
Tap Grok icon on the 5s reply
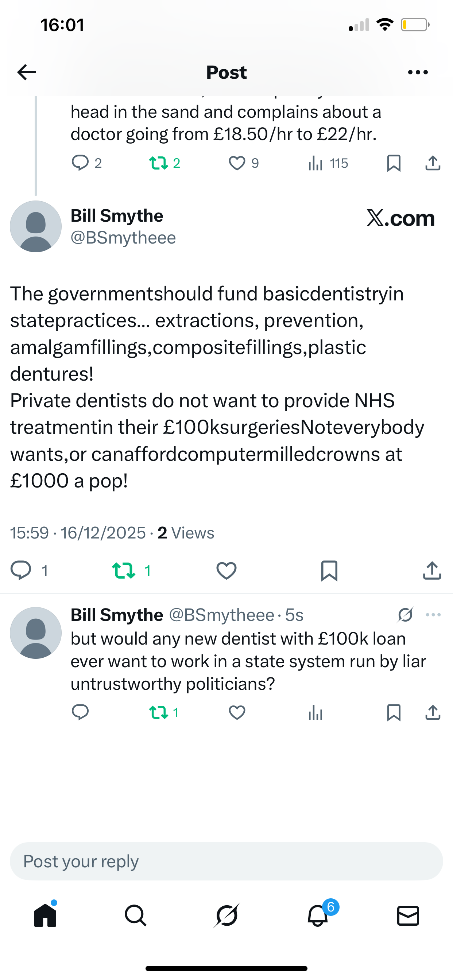pos(405,615)
